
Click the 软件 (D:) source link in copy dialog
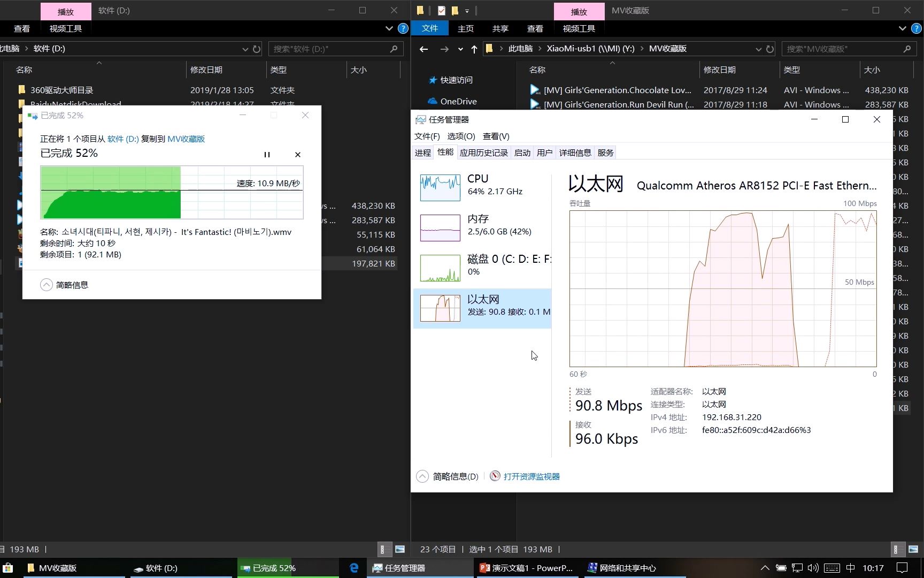tap(123, 139)
